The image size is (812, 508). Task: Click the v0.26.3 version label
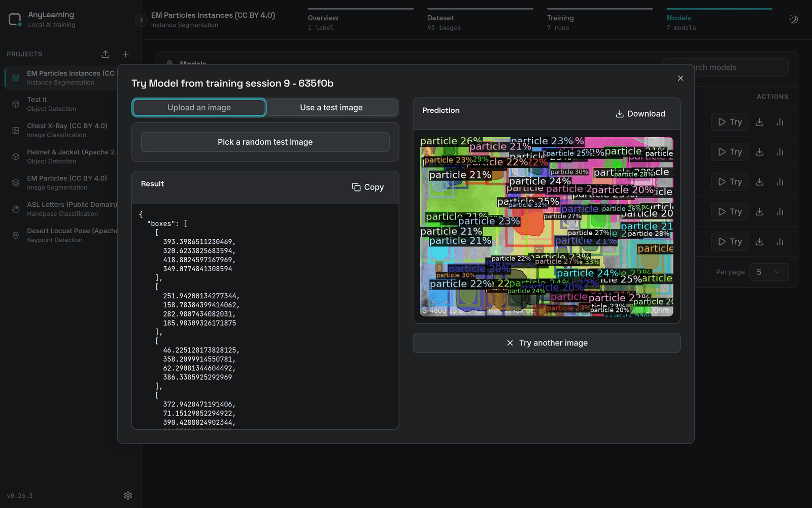tap(20, 496)
